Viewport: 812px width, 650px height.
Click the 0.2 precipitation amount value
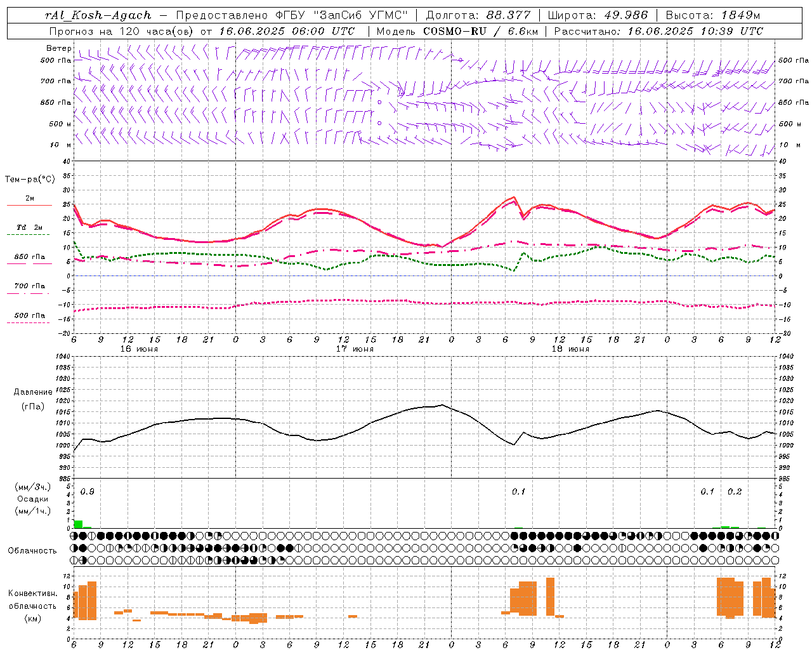(735, 492)
